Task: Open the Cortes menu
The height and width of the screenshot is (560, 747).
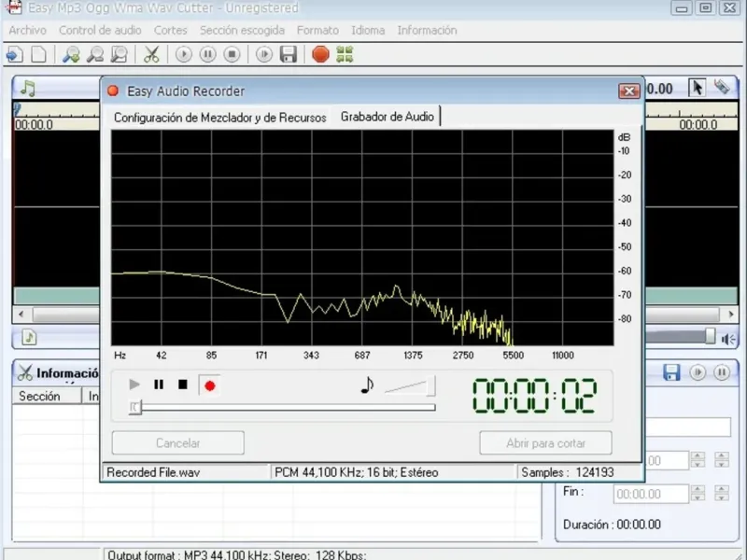Action: click(x=171, y=30)
